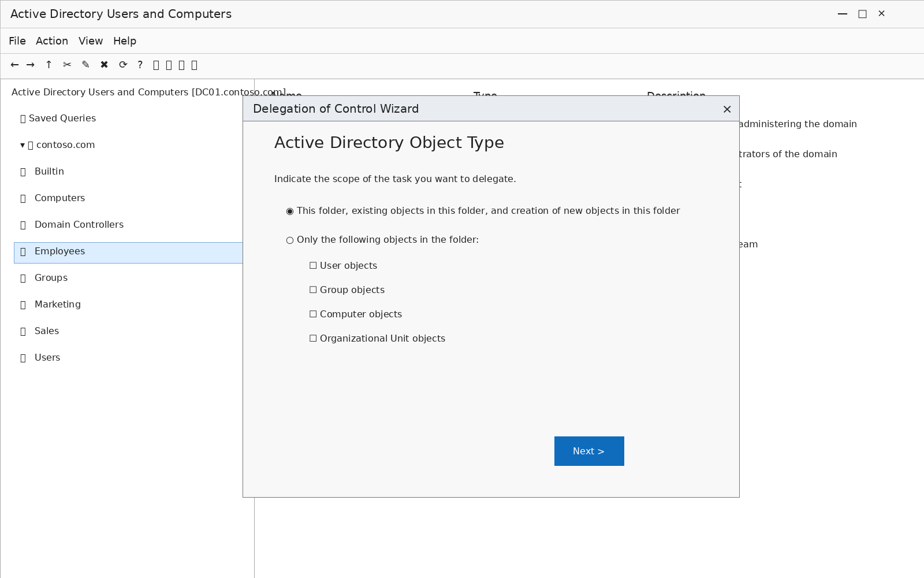Check the Group objects checkbox
This screenshot has height=578, width=924.
pos(313,290)
